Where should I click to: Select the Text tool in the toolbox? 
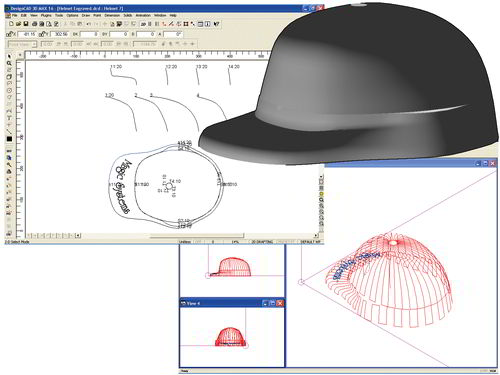click(9, 117)
